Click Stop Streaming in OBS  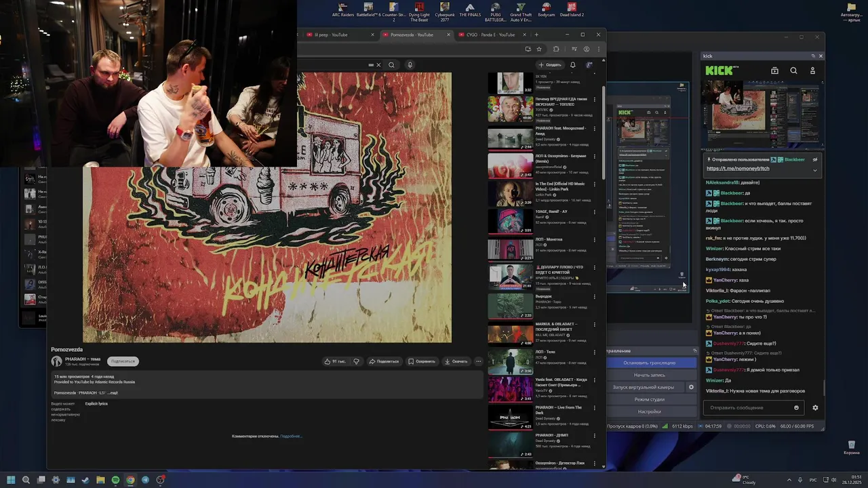point(650,363)
